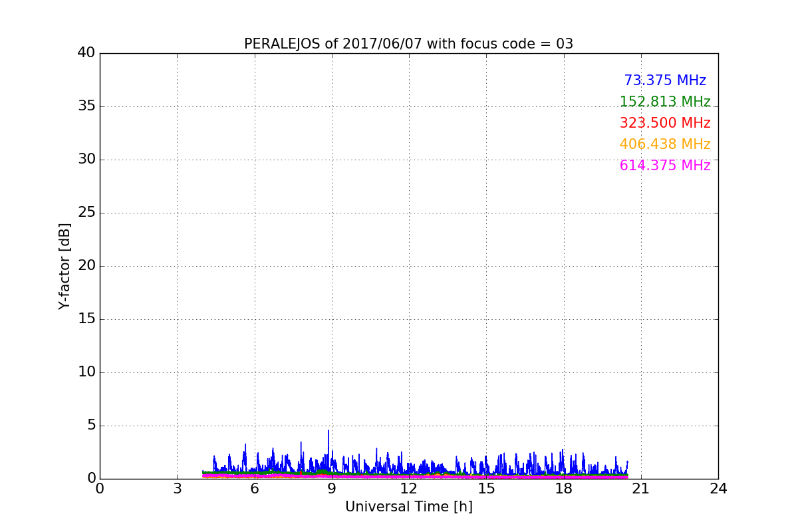This screenshot has height=532, width=798.
Task: Select the red '323.500 MHz' legend label
Action: pos(665,123)
